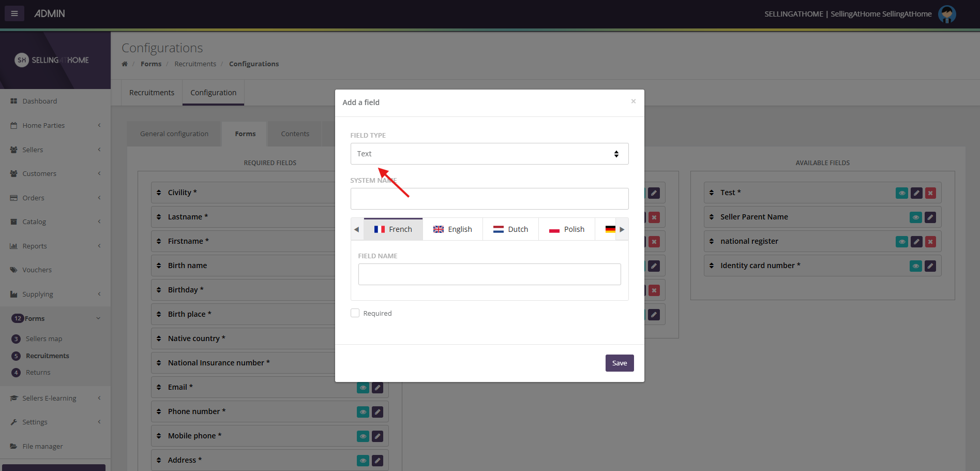The height and width of the screenshot is (471, 980).
Task: Click the drag handle beside Civility
Action: (x=159, y=193)
